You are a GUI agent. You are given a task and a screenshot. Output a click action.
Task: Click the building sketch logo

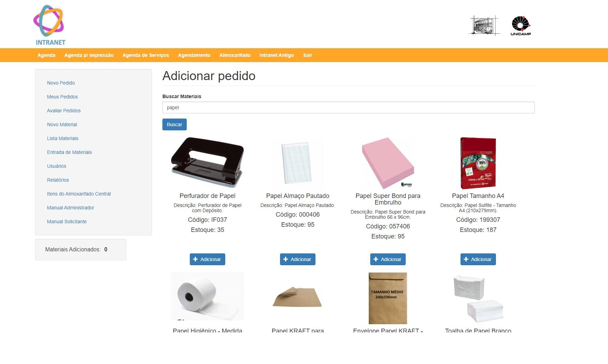coord(484,25)
